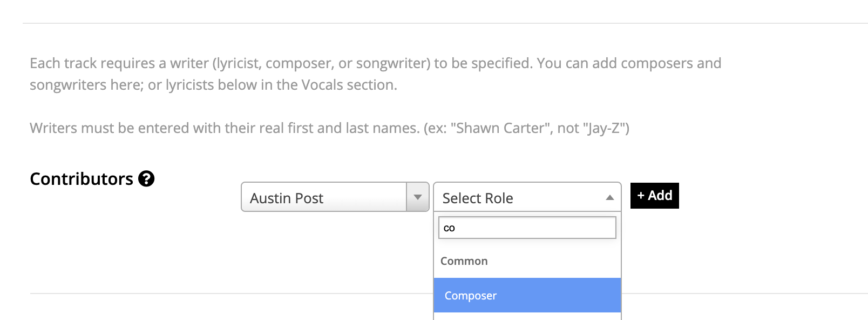Click the partially visible option below Composer
This screenshot has width=868, height=320.
(x=527, y=316)
